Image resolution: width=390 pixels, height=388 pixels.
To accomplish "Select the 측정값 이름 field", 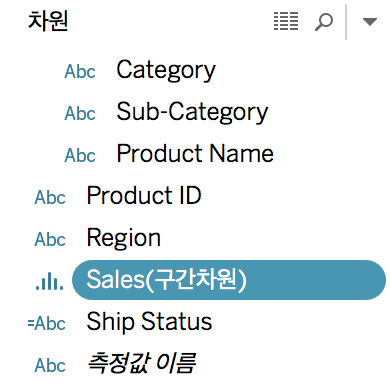I will [x=141, y=363].
